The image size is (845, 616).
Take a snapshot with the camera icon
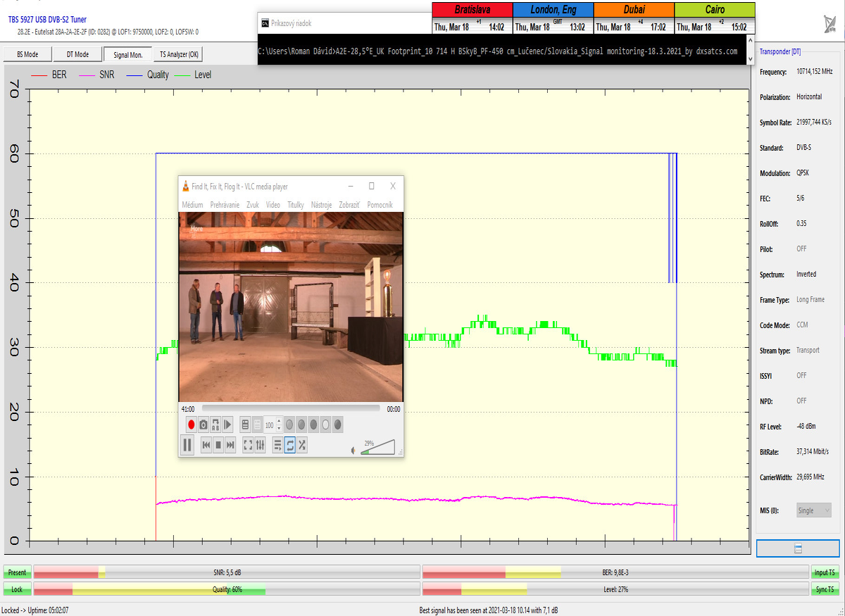point(203,425)
